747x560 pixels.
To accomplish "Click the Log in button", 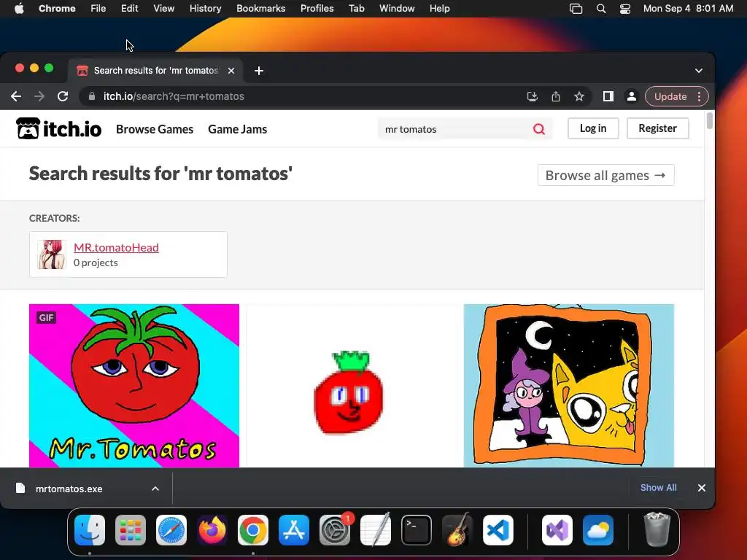I will point(593,128).
